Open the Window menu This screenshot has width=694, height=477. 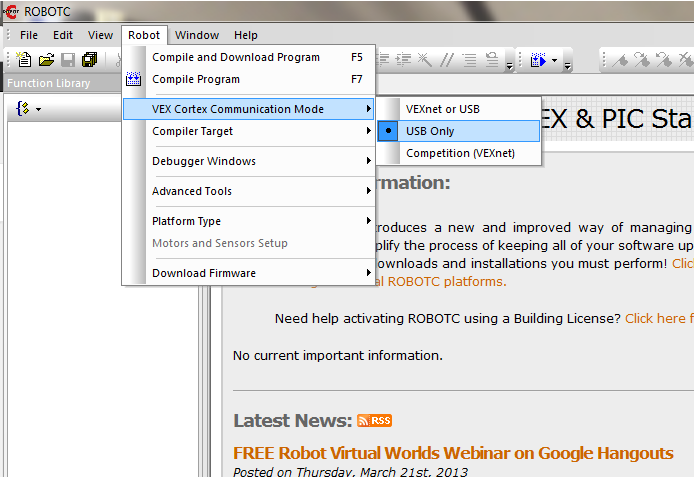tap(197, 35)
